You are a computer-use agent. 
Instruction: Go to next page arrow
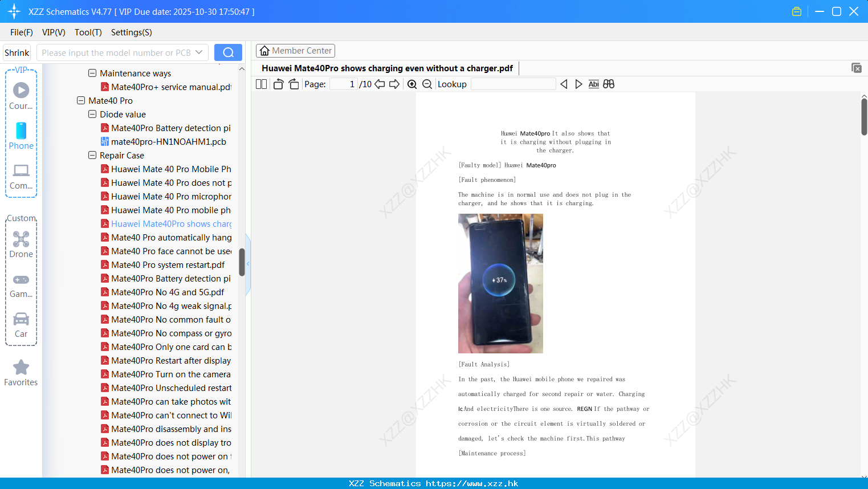tap(394, 84)
